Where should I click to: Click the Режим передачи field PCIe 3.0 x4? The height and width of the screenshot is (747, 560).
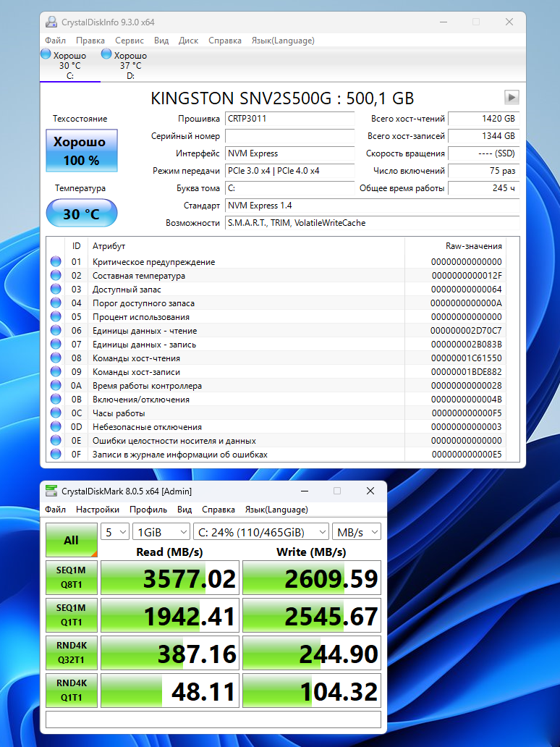289,171
